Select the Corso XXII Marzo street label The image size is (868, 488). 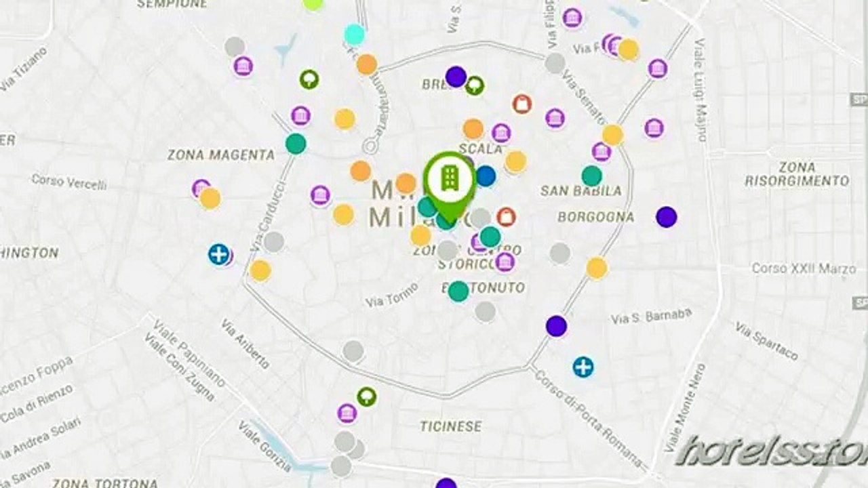[804, 269]
